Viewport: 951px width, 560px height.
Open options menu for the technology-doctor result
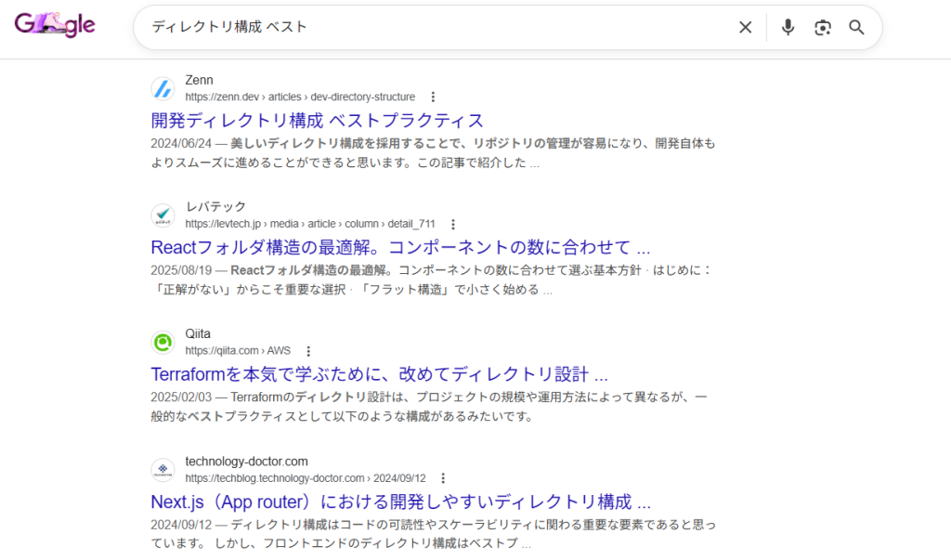coord(442,477)
